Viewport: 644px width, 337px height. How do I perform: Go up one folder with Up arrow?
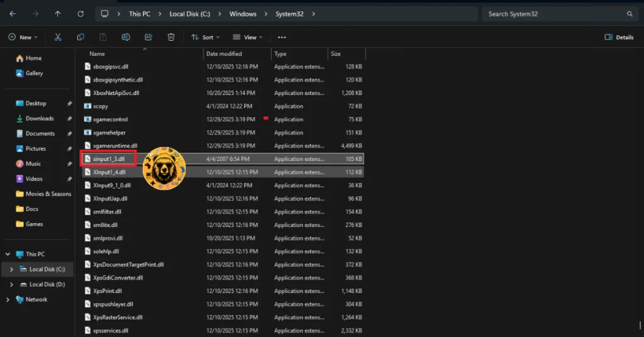tap(58, 14)
